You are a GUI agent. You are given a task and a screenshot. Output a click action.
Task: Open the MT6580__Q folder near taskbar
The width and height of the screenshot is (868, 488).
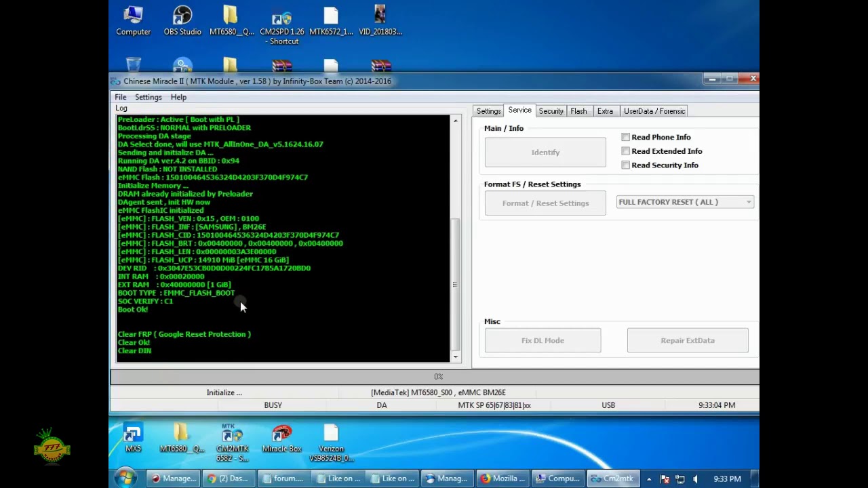[182, 438]
